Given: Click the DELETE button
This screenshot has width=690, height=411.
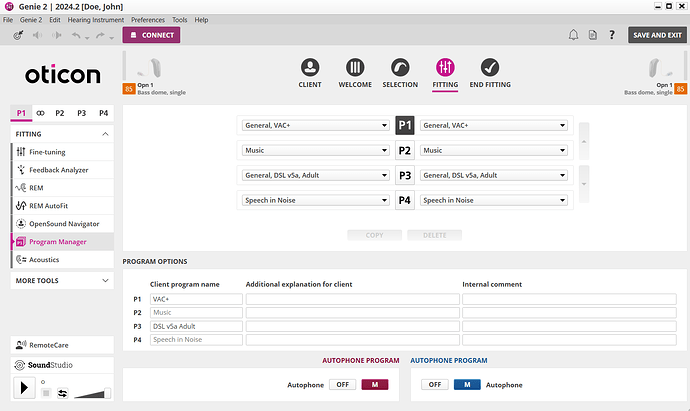Looking at the screenshot, I should (x=435, y=235).
